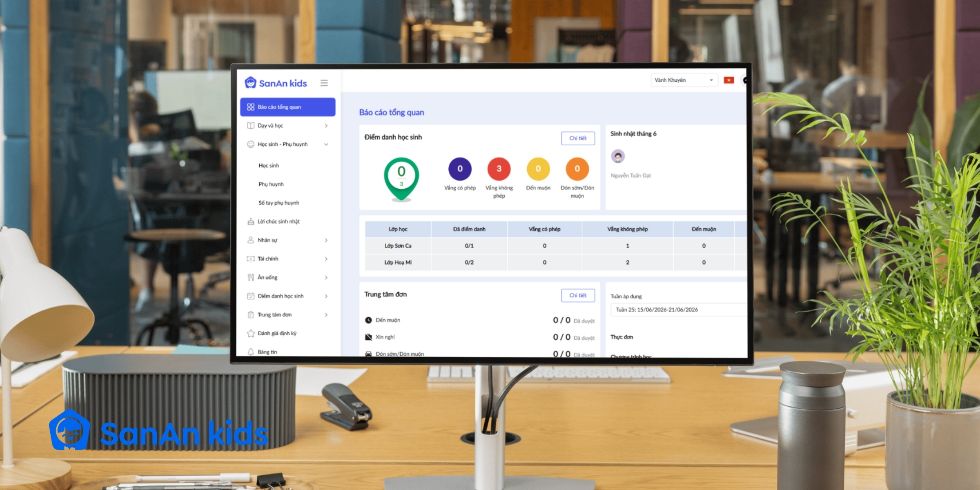Screen dimensions: 980x490
Task: Open the Phụ huynh submenu item
Action: 271,184
